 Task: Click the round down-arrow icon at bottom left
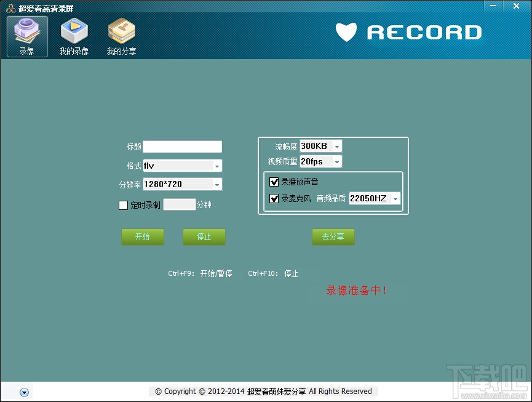(x=24, y=393)
